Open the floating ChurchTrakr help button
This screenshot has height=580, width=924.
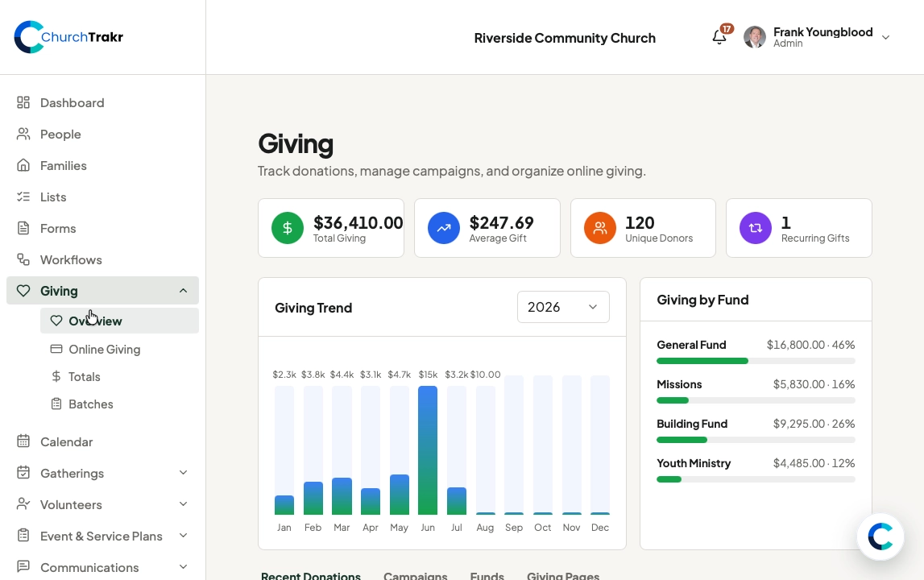(880, 536)
